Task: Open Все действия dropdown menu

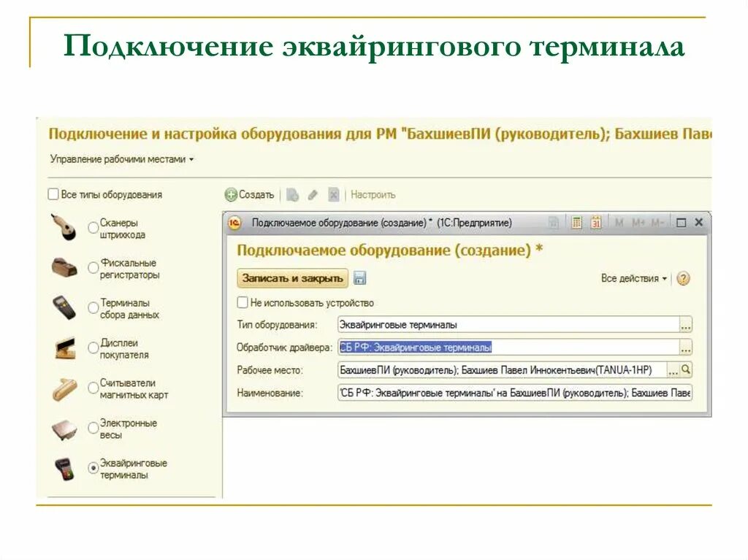Action: point(634,278)
